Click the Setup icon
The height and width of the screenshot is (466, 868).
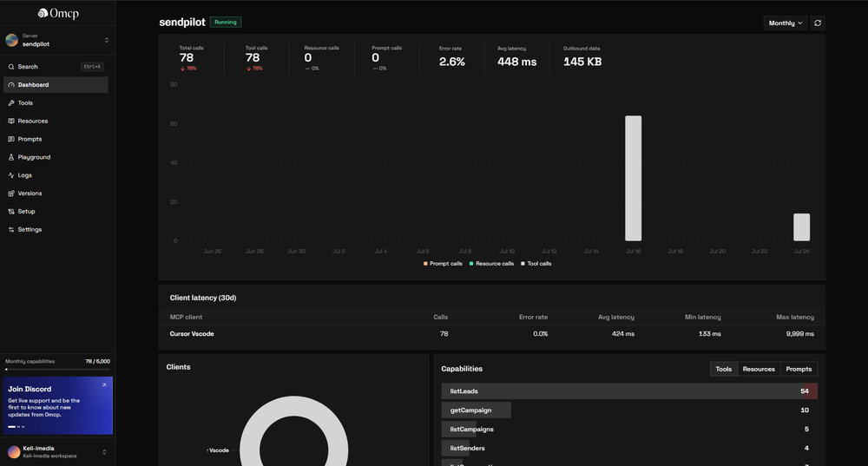pyautogui.click(x=11, y=212)
